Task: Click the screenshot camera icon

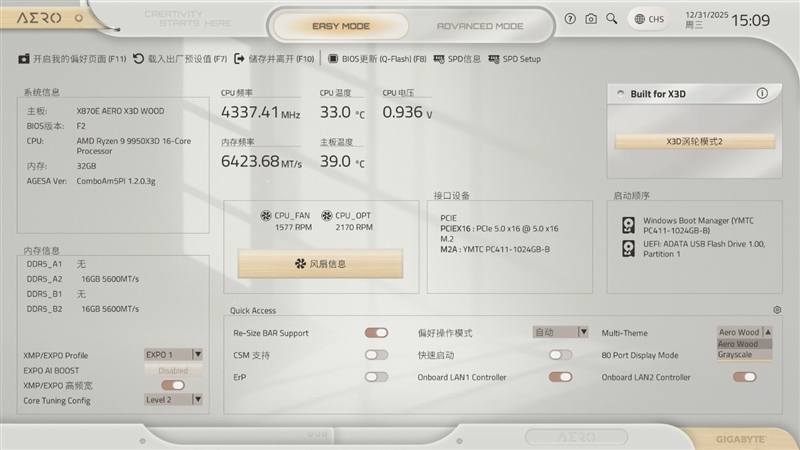Action: [x=591, y=19]
